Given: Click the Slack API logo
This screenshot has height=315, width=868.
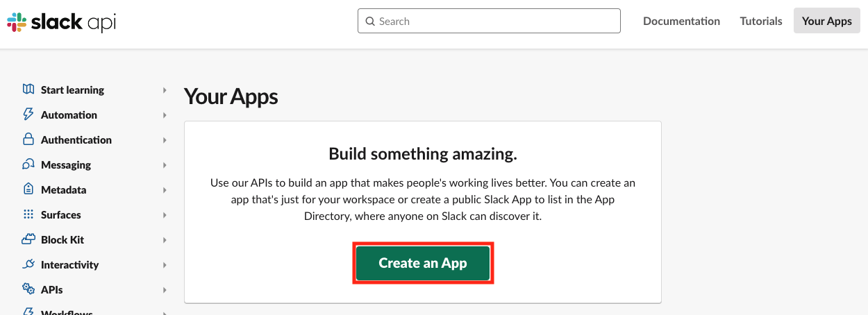Looking at the screenshot, I should [61, 22].
